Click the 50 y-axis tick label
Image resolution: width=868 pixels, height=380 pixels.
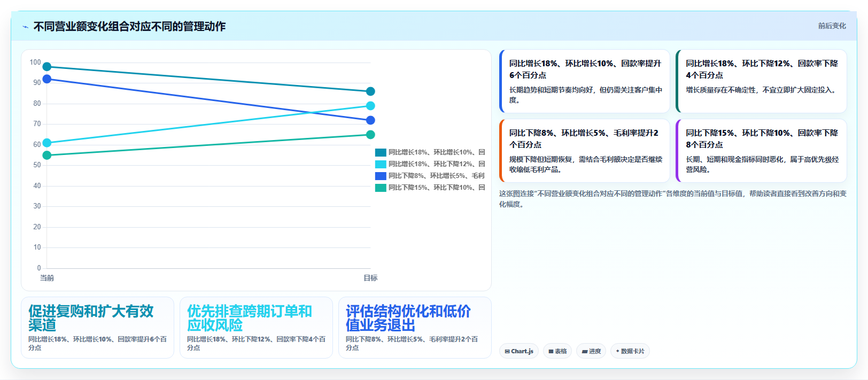tap(37, 165)
